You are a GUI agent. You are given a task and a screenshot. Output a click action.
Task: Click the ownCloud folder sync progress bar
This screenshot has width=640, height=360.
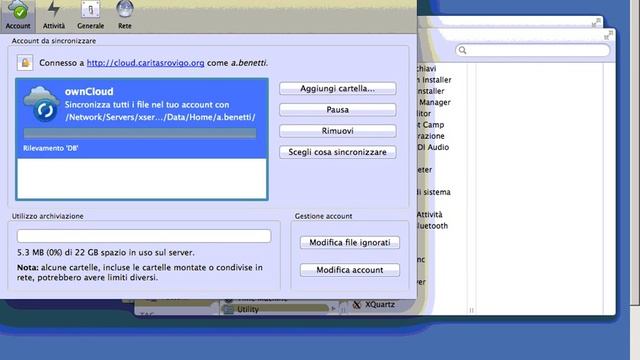pyautogui.click(x=140, y=133)
